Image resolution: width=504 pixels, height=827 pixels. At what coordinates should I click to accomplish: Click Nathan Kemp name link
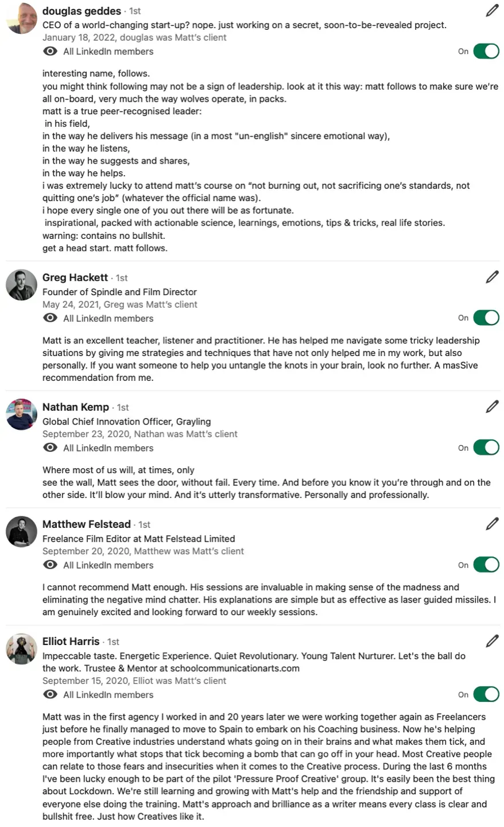76,407
